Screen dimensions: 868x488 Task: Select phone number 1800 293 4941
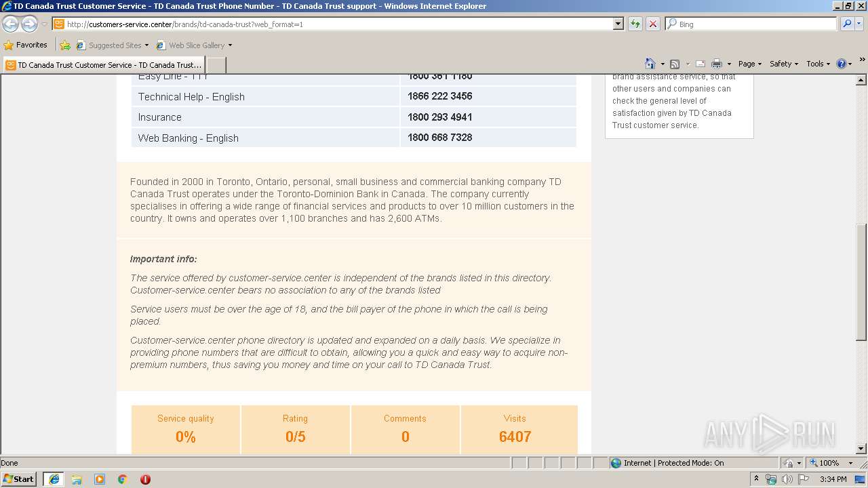tap(440, 117)
